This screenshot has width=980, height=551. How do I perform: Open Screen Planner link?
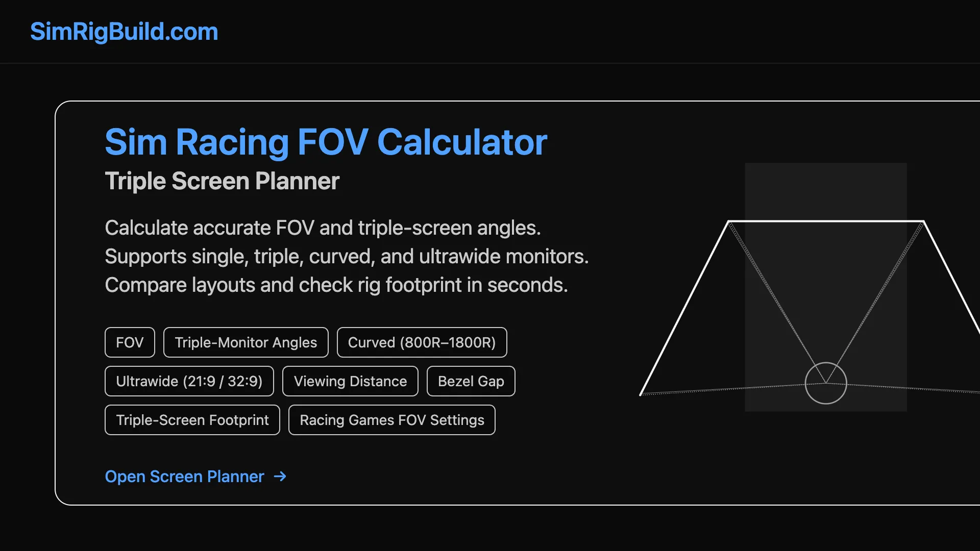point(185,477)
